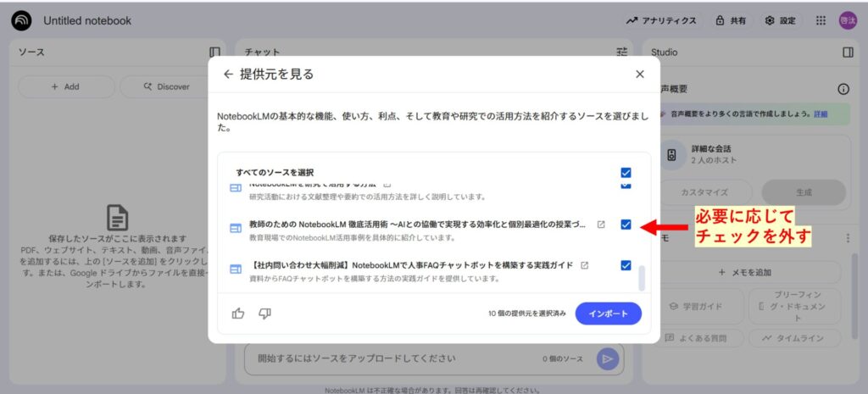Select 教師のための NotebookLM 徹底活用術 title
Viewport: 868px width, 394px height.
417,225
